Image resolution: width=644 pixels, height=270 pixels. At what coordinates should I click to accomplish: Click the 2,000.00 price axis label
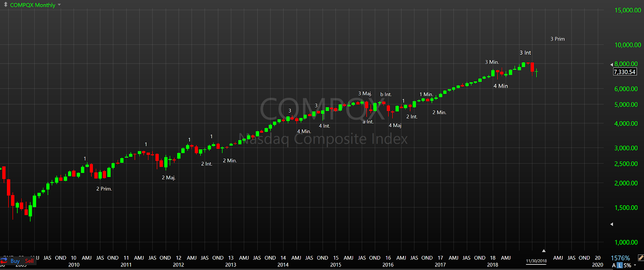coord(626,183)
